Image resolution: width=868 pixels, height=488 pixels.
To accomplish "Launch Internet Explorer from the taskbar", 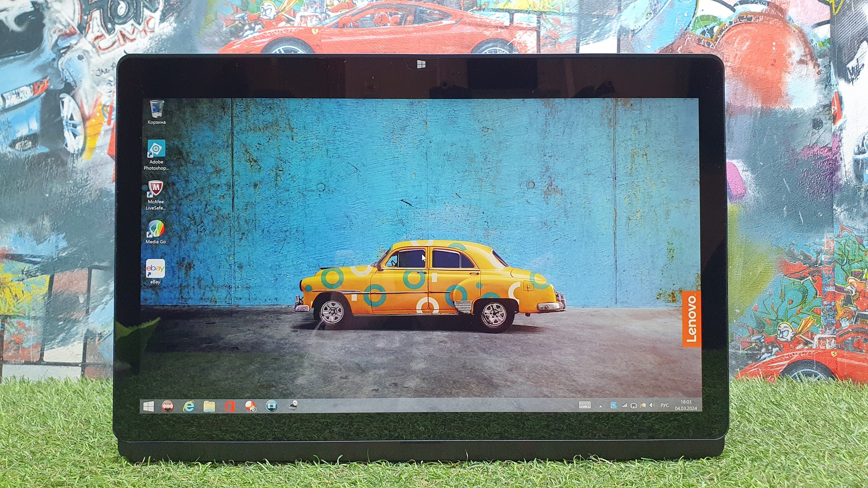I will 189,407.
